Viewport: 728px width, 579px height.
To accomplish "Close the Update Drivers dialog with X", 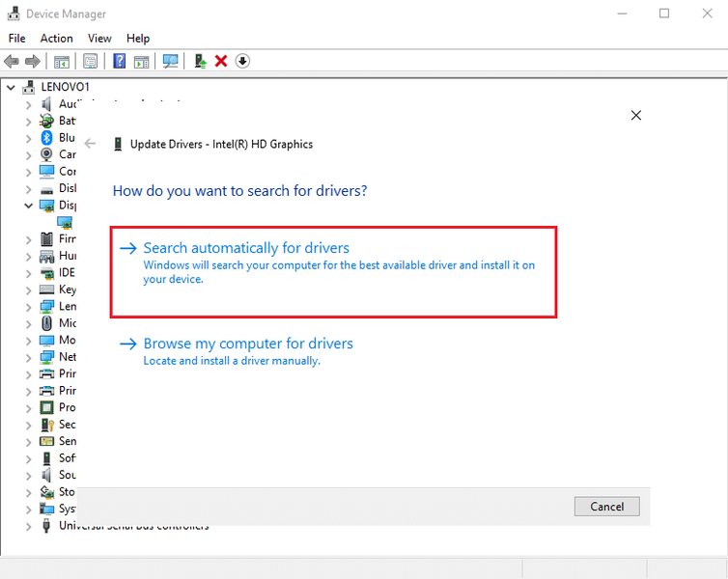I will tap(635, 115).
